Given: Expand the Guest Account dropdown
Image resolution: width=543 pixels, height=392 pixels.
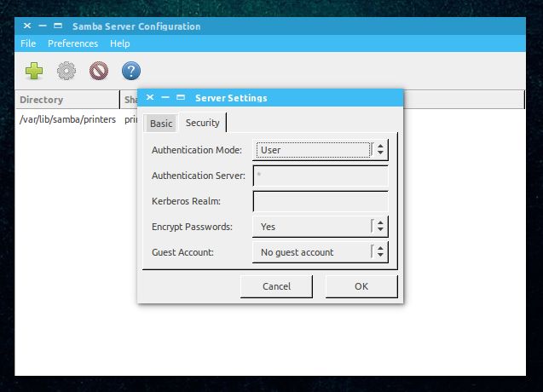Looking at the screenshot, I should (x=321, y=252).
